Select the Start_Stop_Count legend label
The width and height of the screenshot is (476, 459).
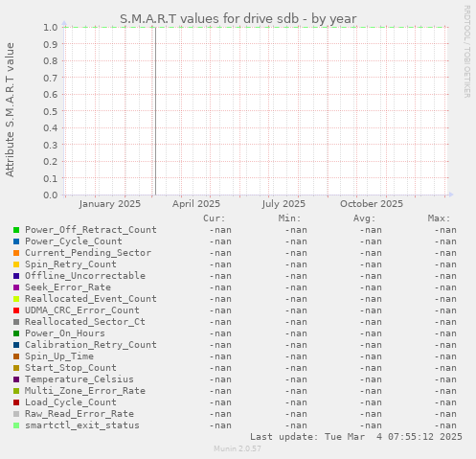(71, 368)
